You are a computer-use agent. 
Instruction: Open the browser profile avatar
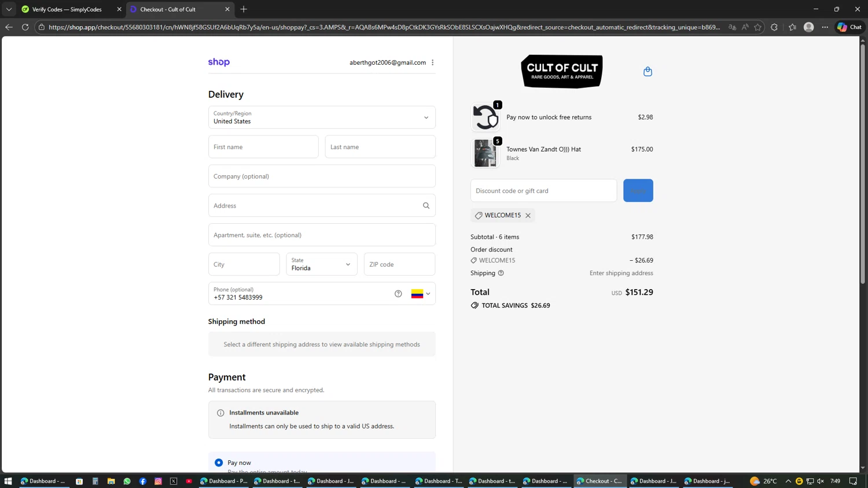point(809,27)
